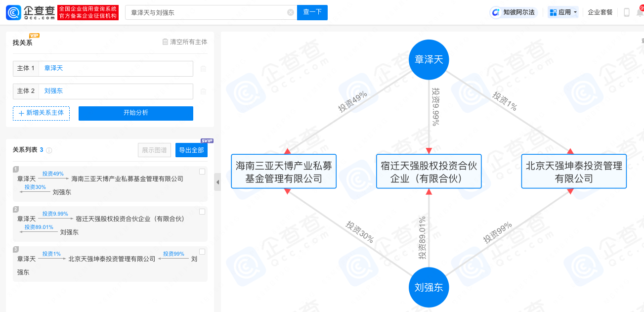Tick checkbox for 海南三亚天博 relation row
The image size is (644, 312).
[x=202, y=172]
